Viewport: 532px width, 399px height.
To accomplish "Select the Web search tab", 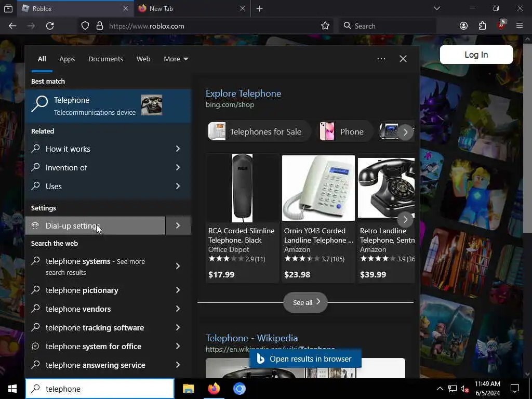I will pyautogui.click(x=143, y=59).
